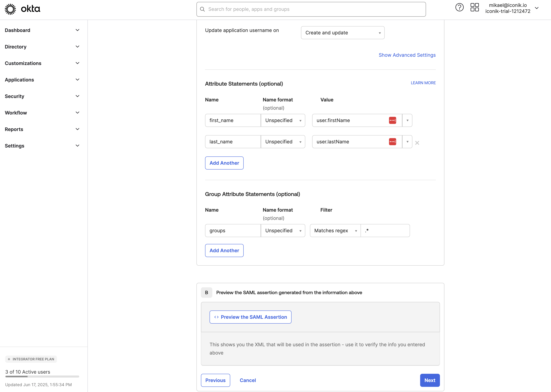The height and width of the screenshot is (392, 551).
Task: Click the Next button
Action: pos(429,380)
